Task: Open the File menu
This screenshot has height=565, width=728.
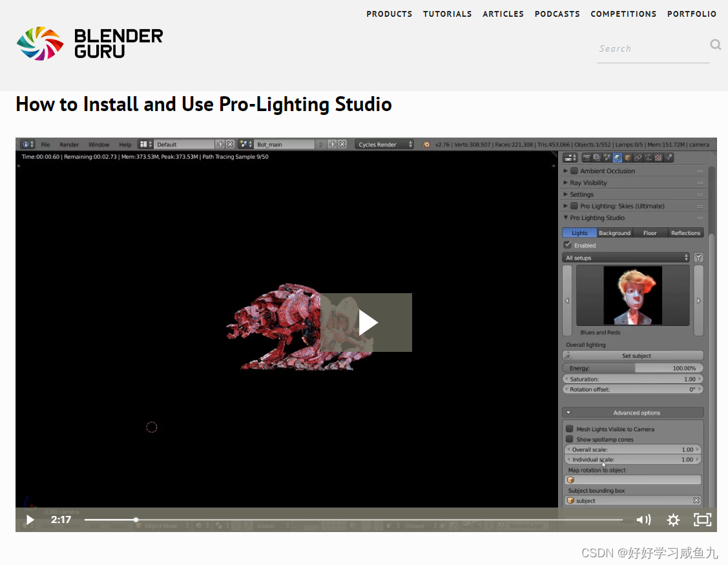Action: point(45,145)
